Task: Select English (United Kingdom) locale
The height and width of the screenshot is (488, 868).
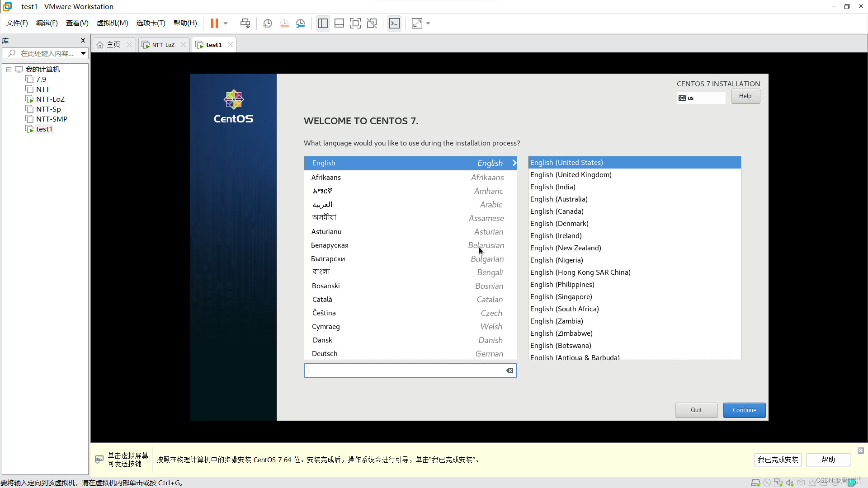Action: tap(571, 175)
